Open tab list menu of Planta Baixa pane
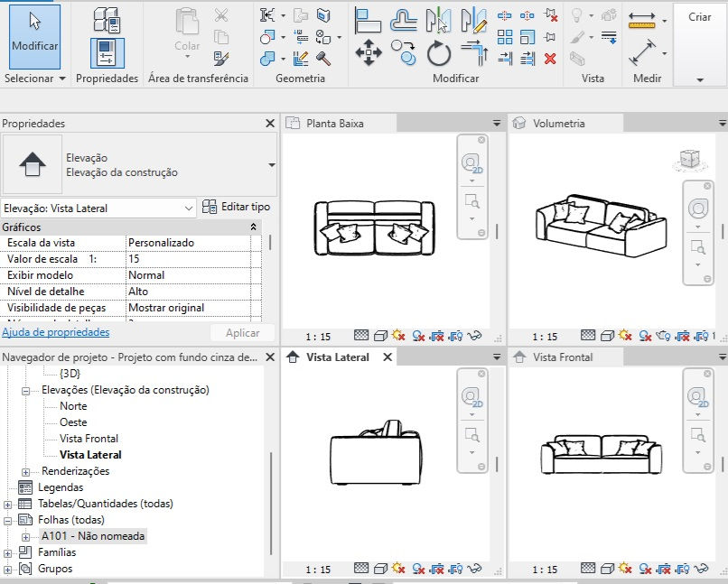Image resolution: width=728 pixels, height=584 pixels. click(x=497, y=124)
